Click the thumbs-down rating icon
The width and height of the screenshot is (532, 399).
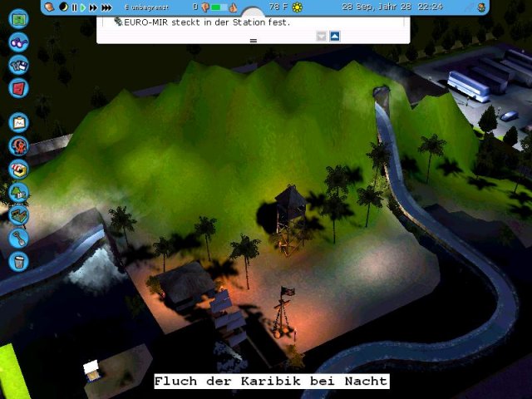coord(205,7)
